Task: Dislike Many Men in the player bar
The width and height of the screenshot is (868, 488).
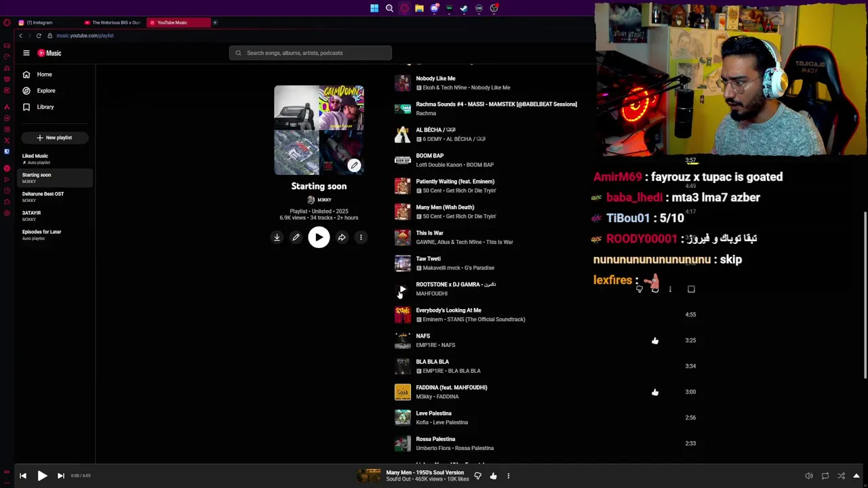Action: click(477, 476)
